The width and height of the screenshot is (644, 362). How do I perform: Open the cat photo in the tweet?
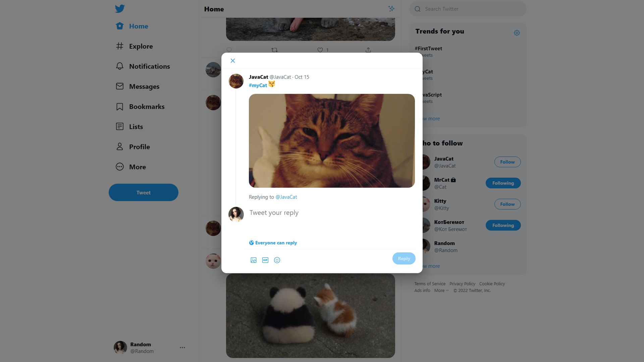pyautogui.click(x=332, y=141)
